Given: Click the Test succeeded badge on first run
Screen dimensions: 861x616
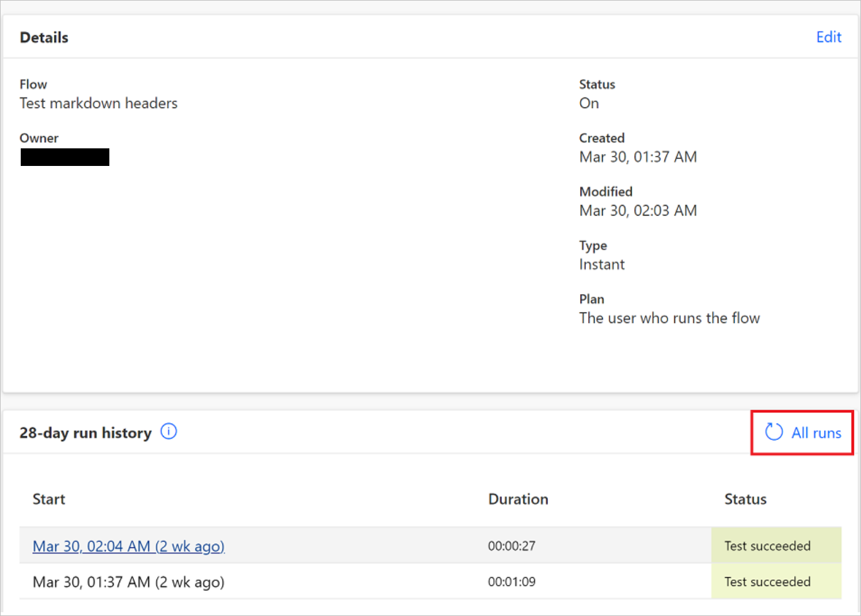Looking at the screenshot, I should 767,546.
